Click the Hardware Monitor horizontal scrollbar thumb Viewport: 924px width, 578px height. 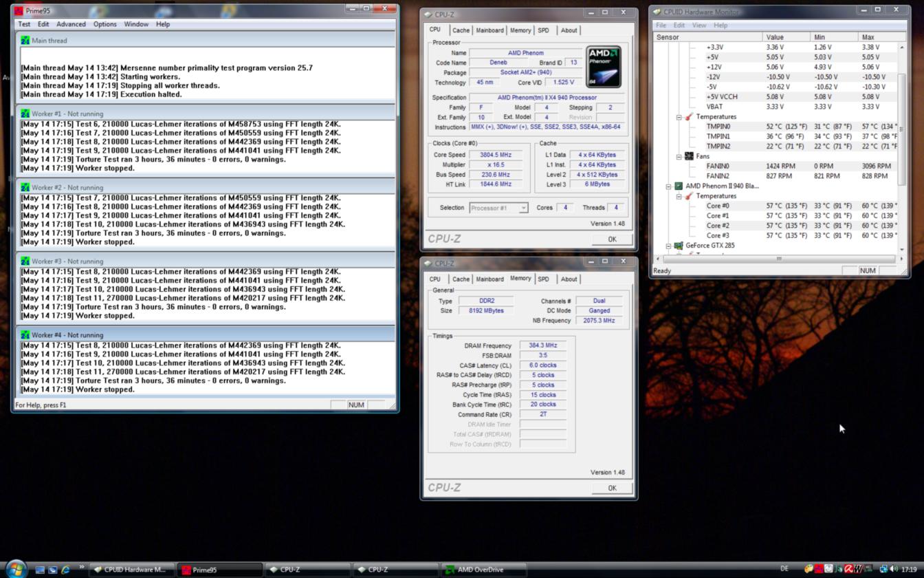coord(778,259)
